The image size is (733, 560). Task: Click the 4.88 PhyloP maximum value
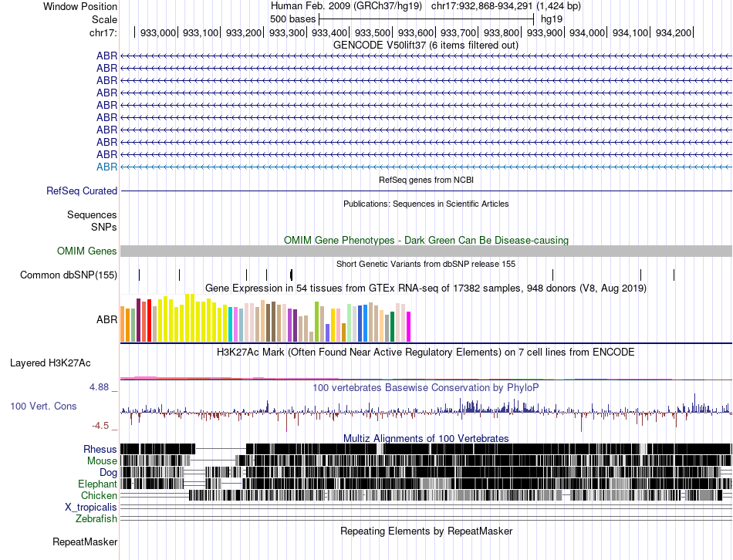coord(99,387)
